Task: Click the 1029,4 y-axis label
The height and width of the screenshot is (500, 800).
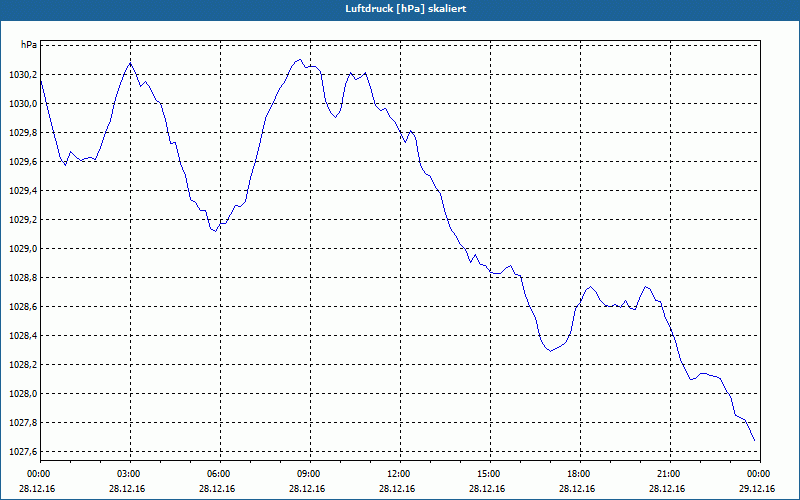Action: 23,191
